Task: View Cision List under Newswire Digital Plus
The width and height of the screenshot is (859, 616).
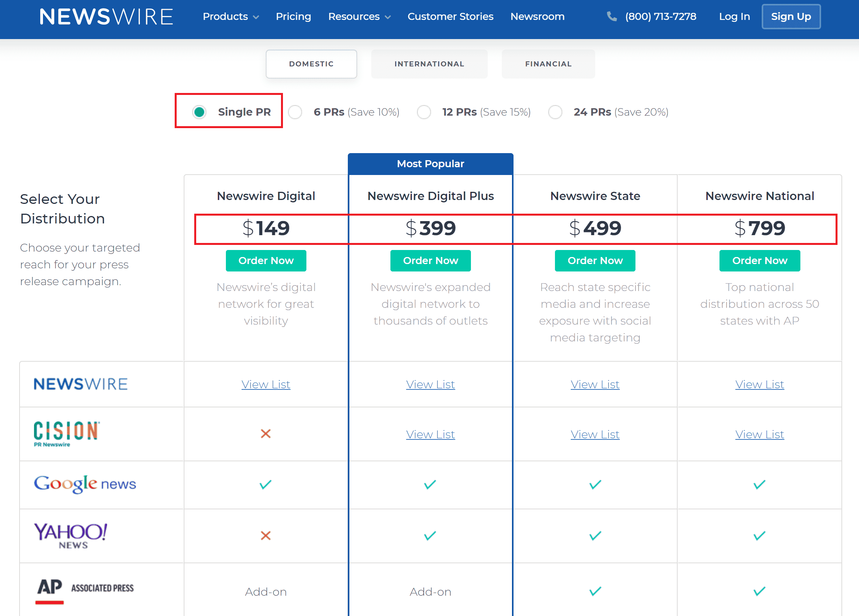Action: 430,434
